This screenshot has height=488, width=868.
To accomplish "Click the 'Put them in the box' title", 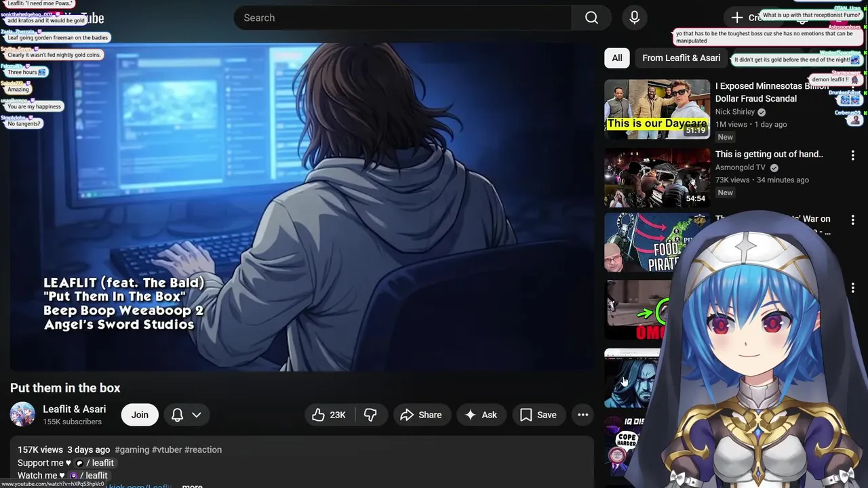I will coord(65,388).
